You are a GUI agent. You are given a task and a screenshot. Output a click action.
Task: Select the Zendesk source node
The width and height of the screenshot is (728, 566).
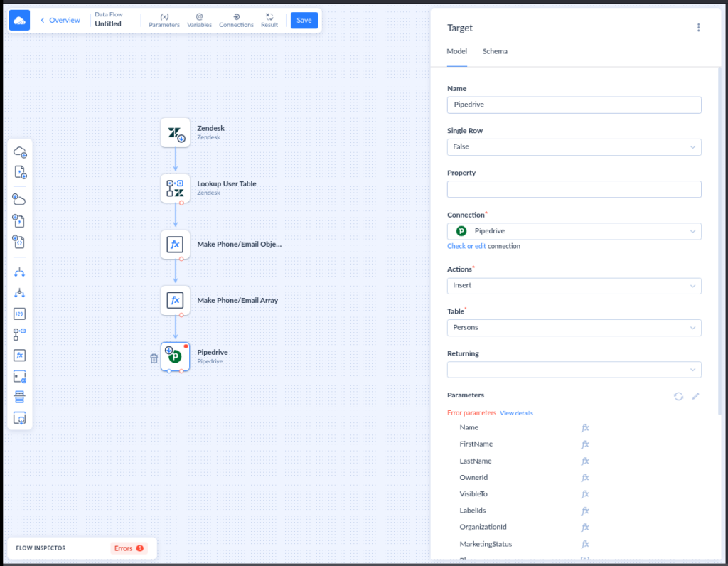coord(175,133)
